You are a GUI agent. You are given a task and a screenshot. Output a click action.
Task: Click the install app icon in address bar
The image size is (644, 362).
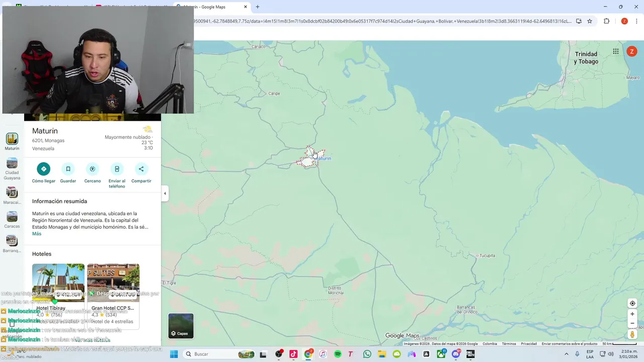[x=579, y=21]
